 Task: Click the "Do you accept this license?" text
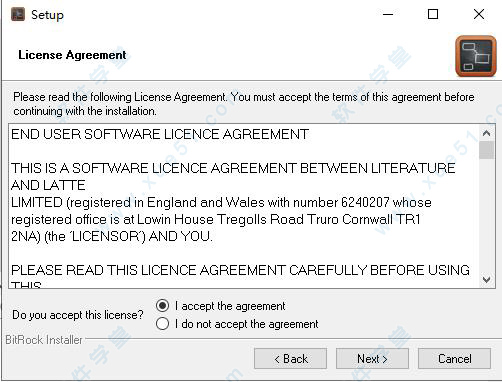[x=78, y=315]
